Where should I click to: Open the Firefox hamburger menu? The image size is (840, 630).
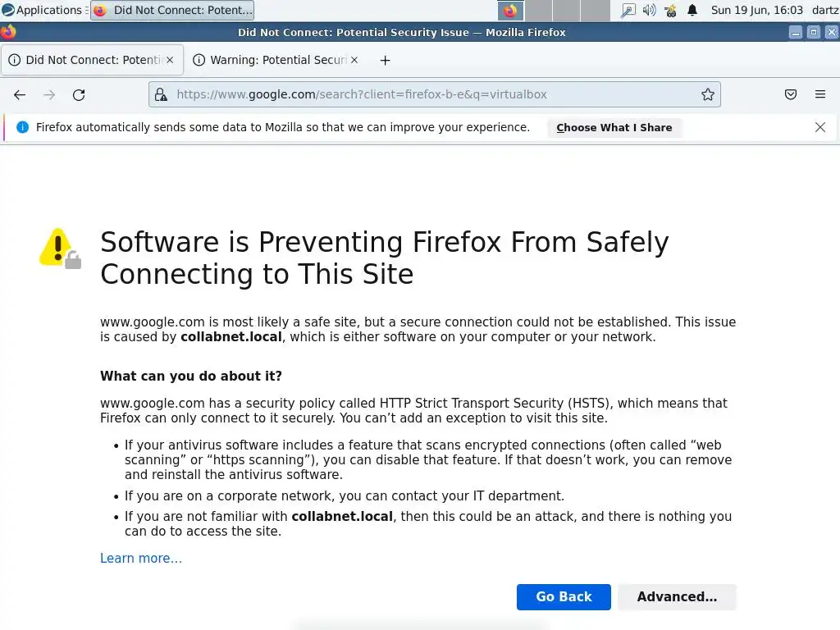pos(820,94)
